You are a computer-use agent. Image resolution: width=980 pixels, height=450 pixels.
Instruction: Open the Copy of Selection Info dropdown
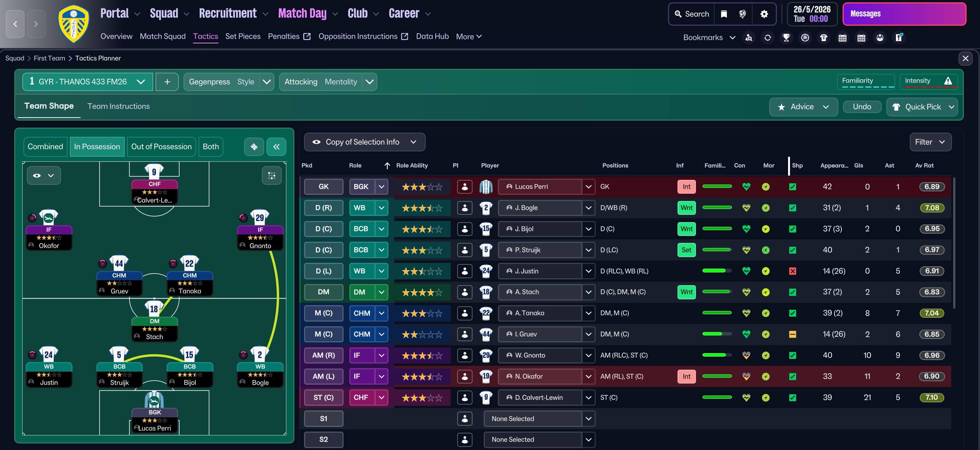click(364, 142)
